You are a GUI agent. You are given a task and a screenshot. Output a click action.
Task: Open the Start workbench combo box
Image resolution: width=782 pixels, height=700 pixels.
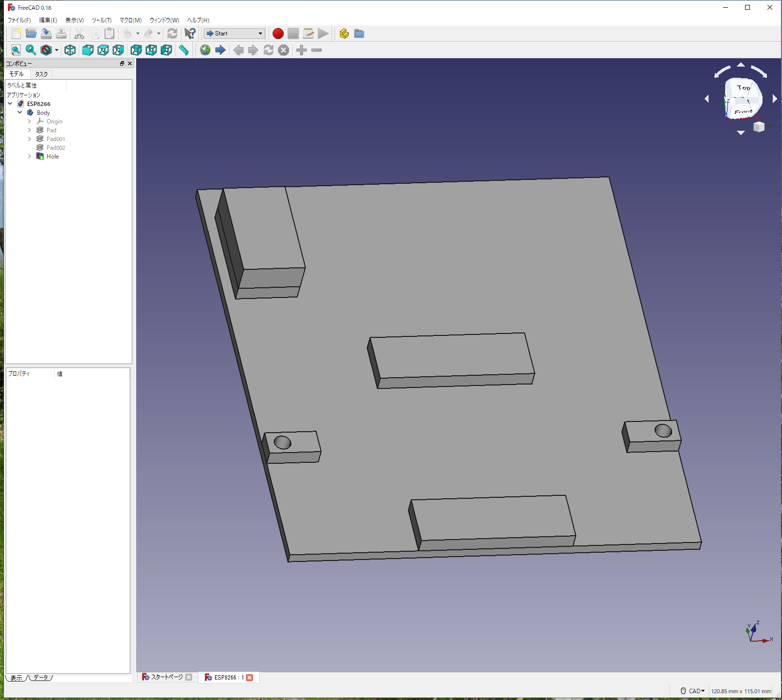(234, 34)
